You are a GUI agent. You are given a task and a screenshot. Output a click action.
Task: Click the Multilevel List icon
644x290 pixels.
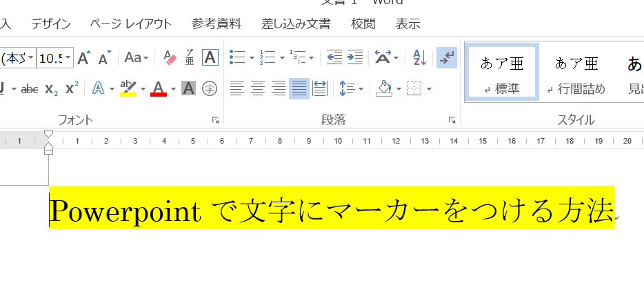pos(297,57)
